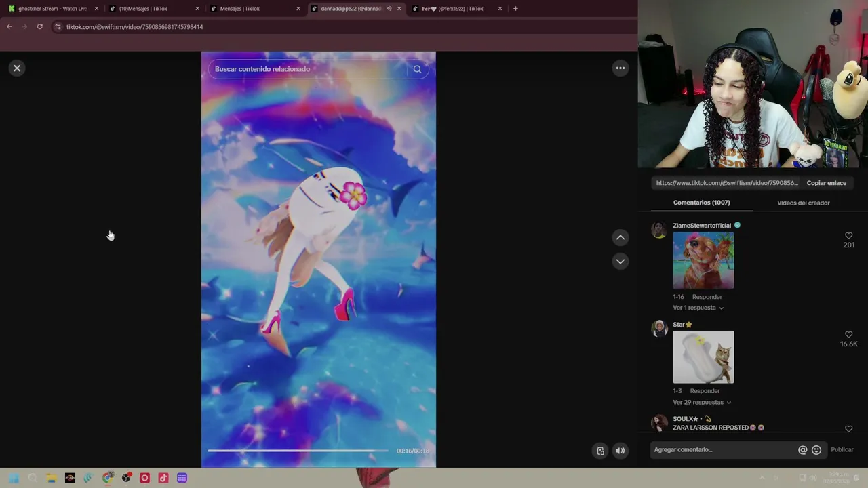Open the Windows Start menu
The width and height of the screenshot is (868, 488).
click(14, 478)
